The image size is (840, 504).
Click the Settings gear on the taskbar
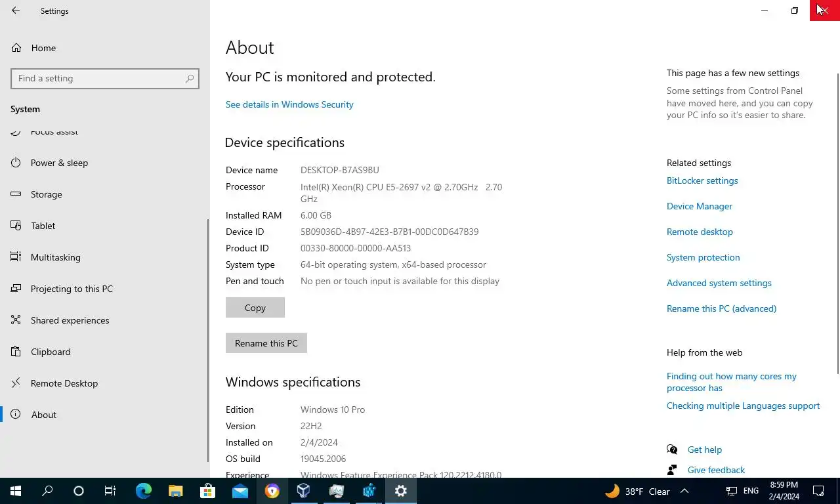coord(400,491)
